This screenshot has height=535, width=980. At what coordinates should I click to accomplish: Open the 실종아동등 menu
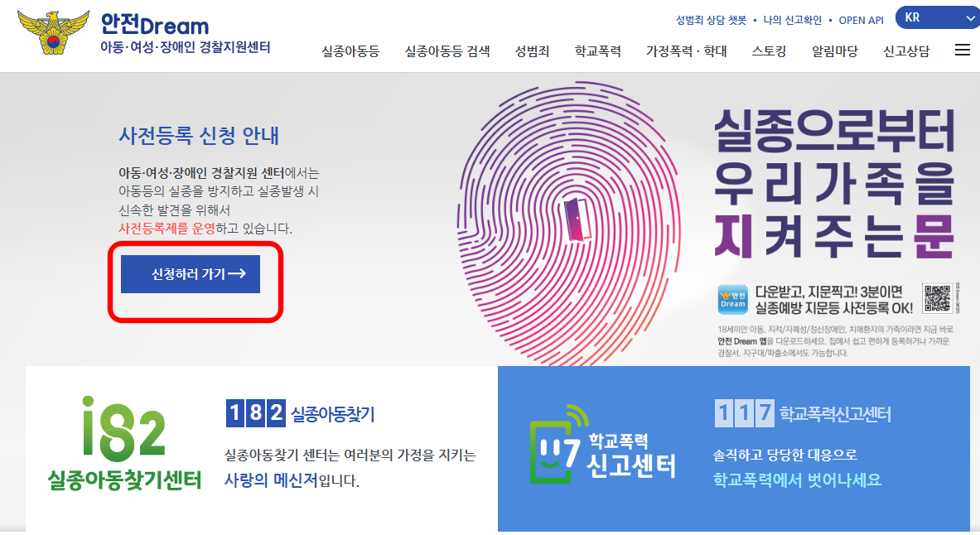(350, 51)
